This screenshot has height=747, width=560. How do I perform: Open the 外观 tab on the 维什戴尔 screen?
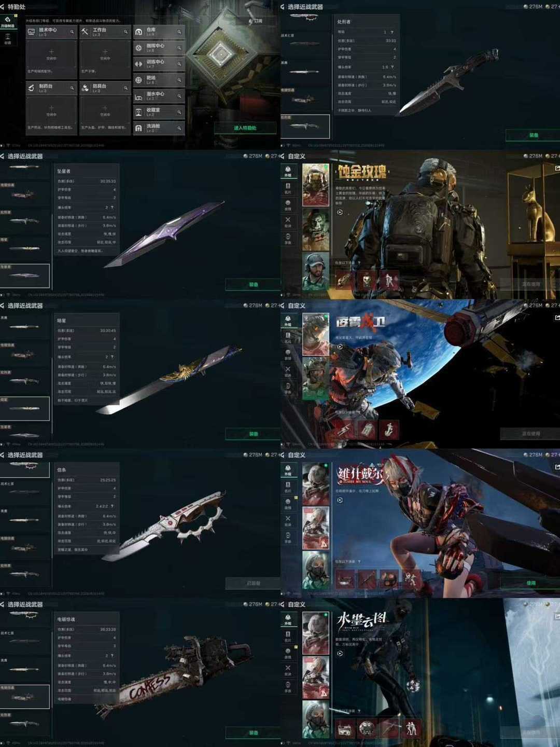coord(288,470)
